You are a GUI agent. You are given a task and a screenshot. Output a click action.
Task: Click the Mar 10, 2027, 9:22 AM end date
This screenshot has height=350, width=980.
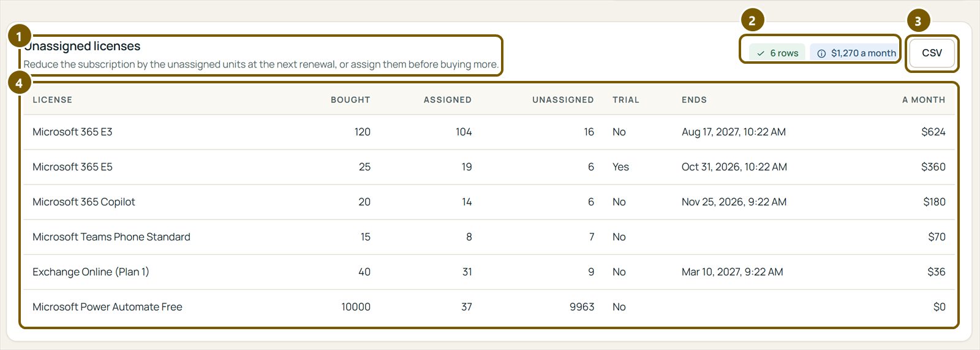tap(732, 272)
